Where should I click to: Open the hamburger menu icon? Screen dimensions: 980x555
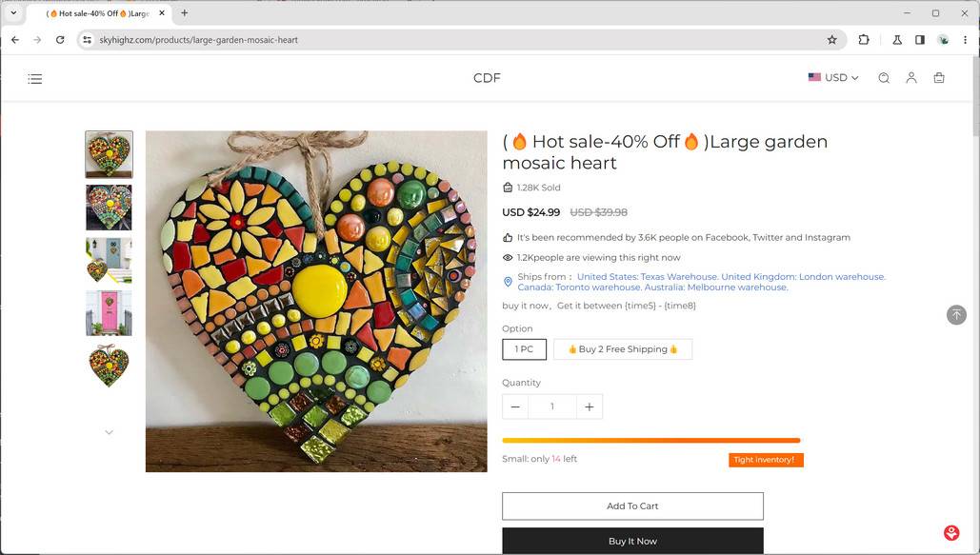pyautogui.click(x=35, y=79)
